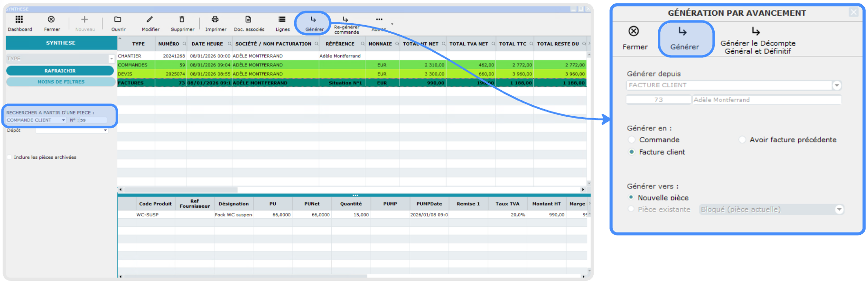Click the NUMÉRO column header
This screenshot has height=287, width=868.
point(168,44)
